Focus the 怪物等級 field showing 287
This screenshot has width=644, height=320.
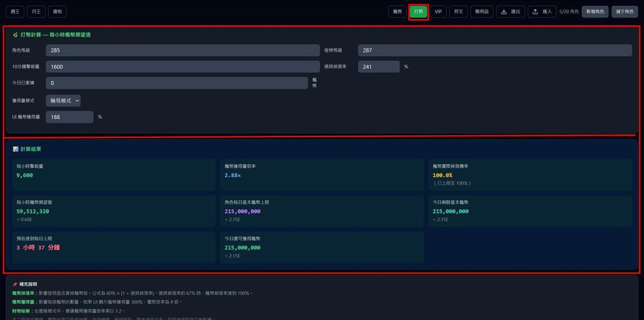495,50
